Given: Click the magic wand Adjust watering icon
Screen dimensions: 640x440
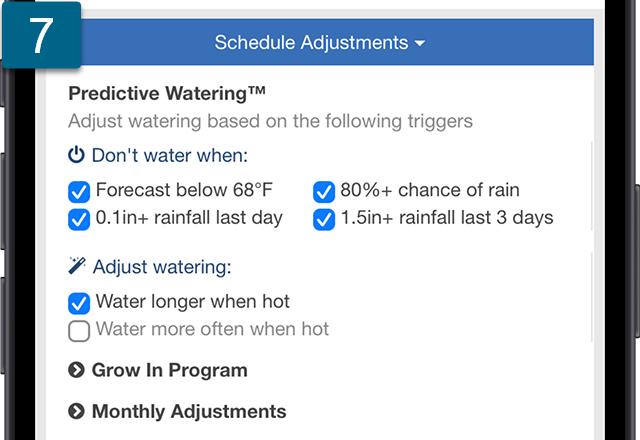Looking at the screenshot, I should click(77, 266).
